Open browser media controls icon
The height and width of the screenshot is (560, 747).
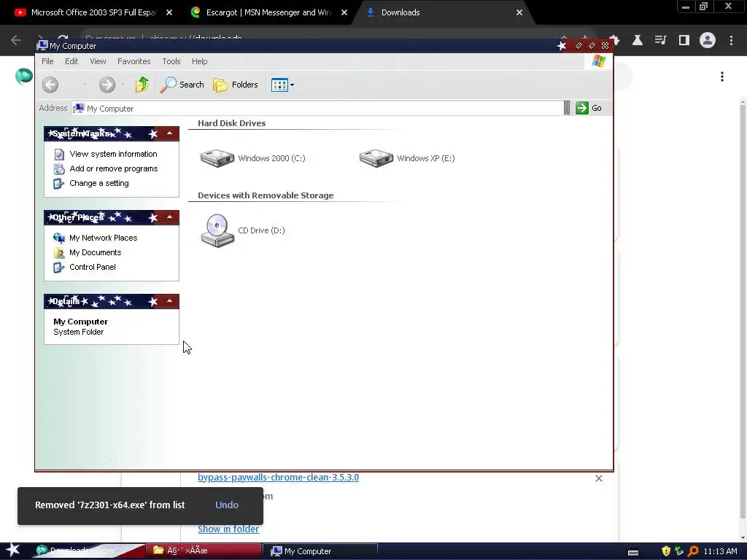coord(661,41)
